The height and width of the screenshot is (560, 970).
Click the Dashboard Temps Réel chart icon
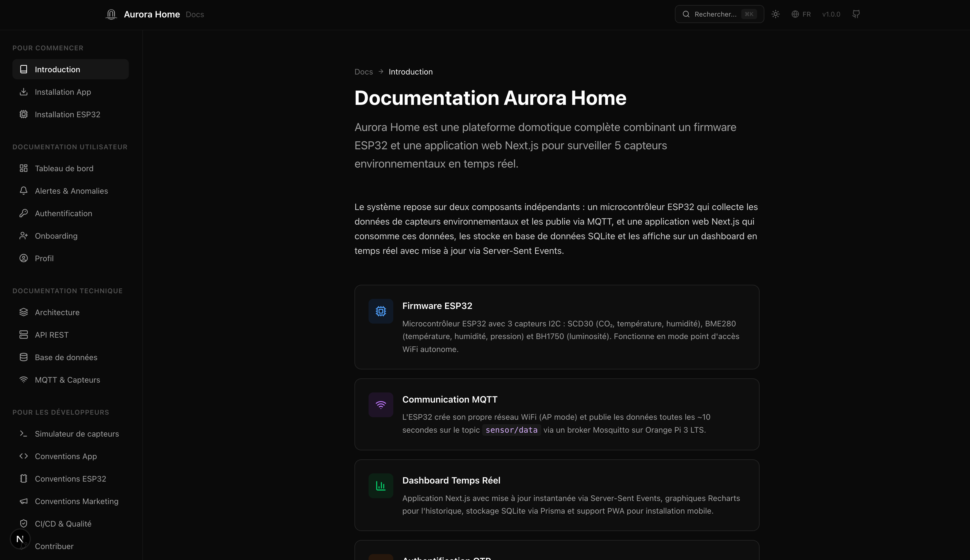pos(381,486)
